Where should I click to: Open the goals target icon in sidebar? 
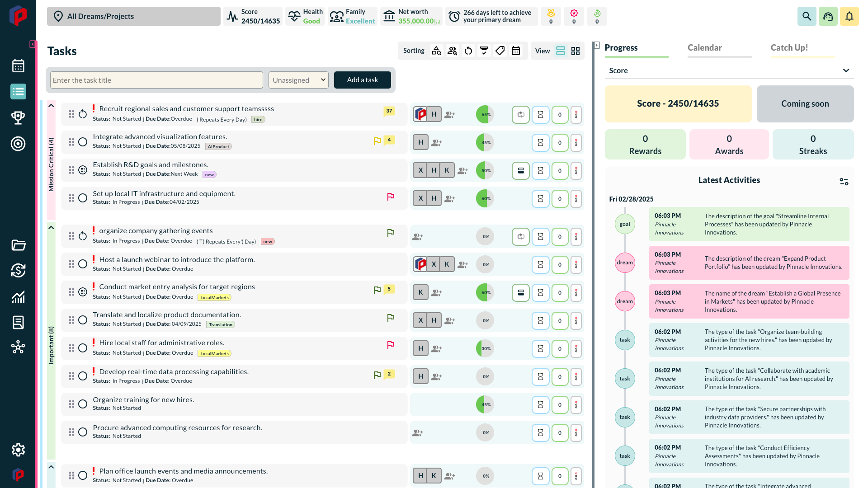coord(18,144)
